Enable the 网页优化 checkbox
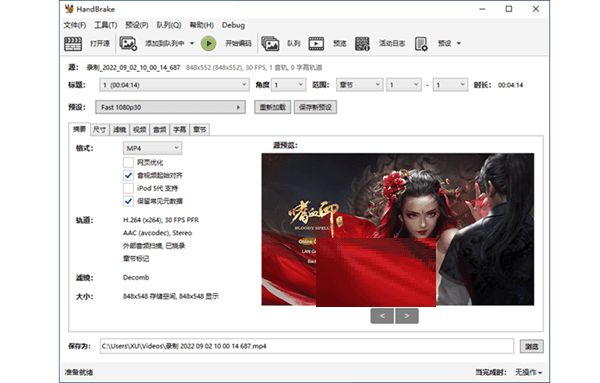Screen dimensions: 600x383 point(128,162)
